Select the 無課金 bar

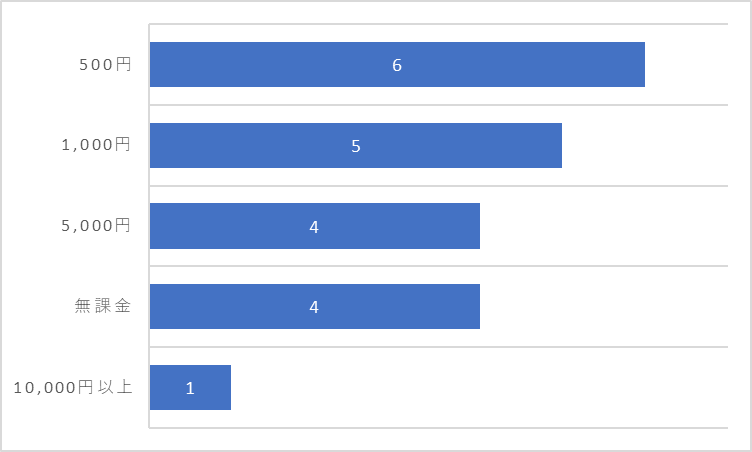(x=315, y=307)
